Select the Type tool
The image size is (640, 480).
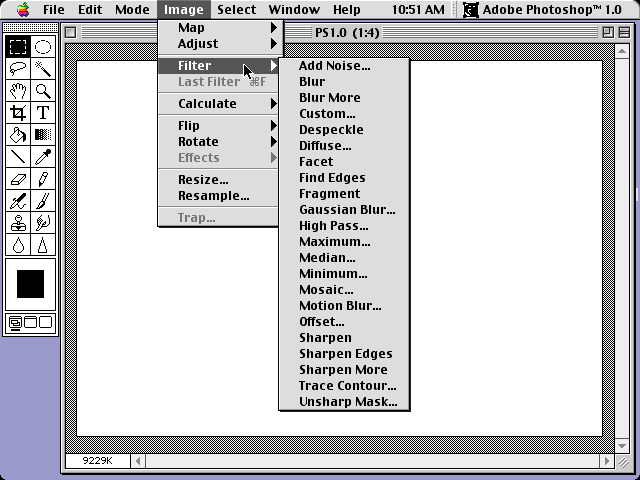43,113
